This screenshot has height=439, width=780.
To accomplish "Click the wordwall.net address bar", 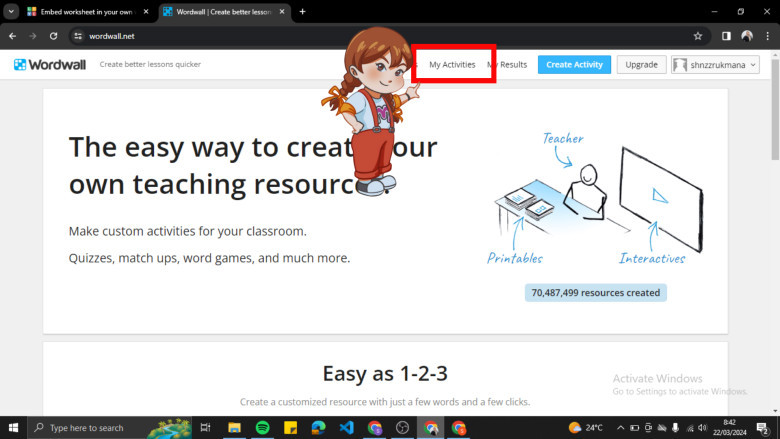I will click(x=388, y=36).
